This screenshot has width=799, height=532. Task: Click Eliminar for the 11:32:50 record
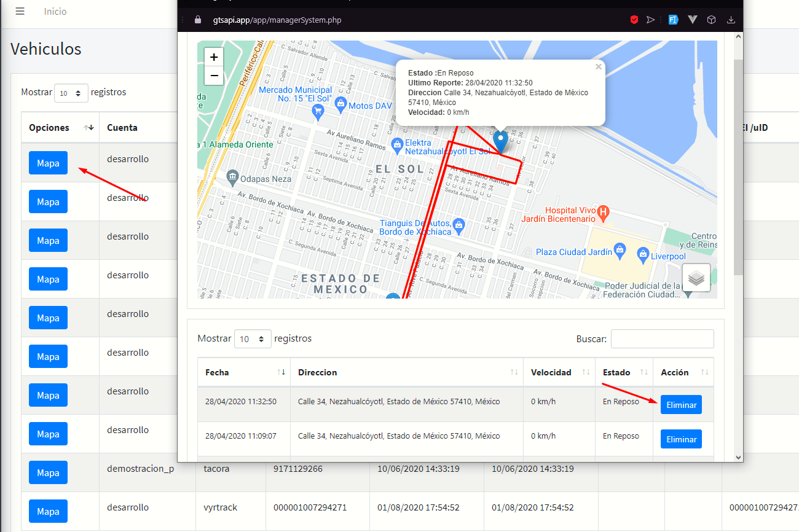click(x=681, y=405)
